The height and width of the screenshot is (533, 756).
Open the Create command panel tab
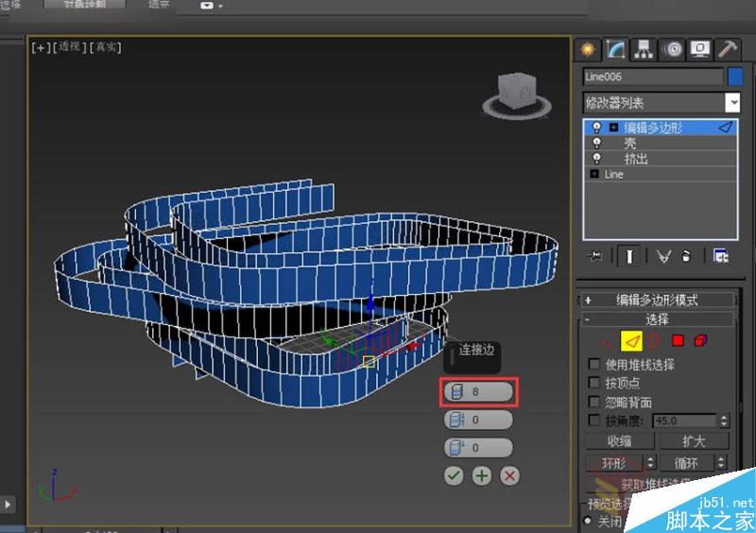click(588, 49)
